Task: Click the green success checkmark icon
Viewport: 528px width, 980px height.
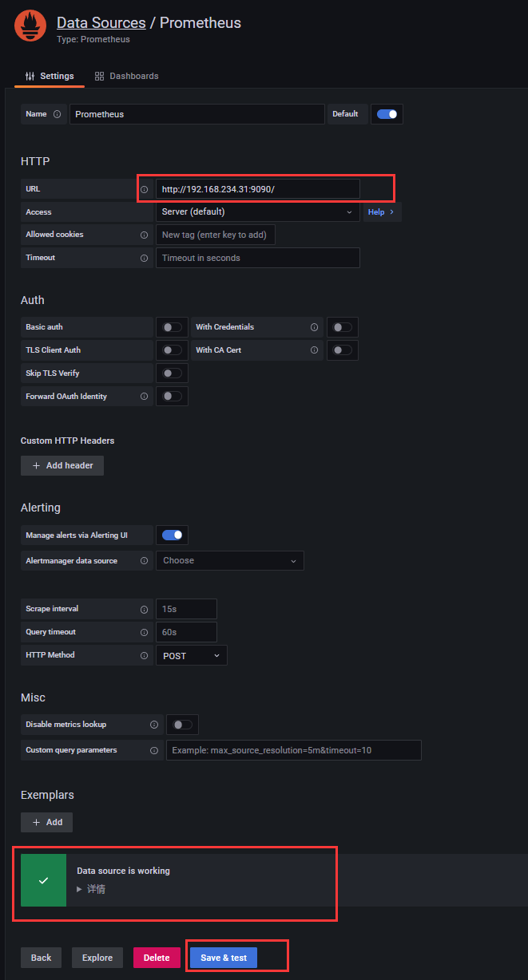Action: [x=44, y=880]
